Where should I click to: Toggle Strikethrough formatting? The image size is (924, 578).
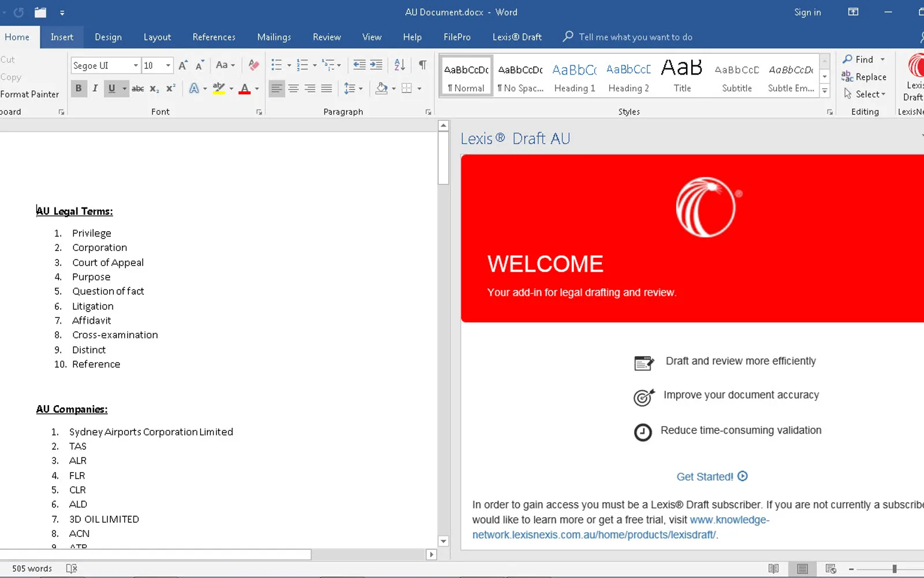pyautogui.click(x=137, y=88)
